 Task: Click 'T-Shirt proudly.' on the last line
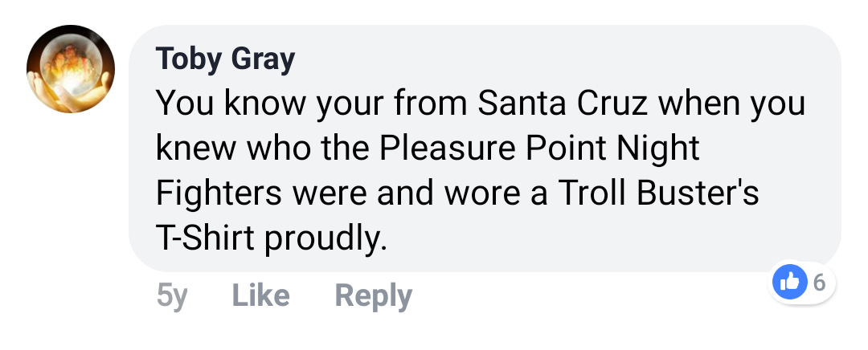(x=271, y=238)
